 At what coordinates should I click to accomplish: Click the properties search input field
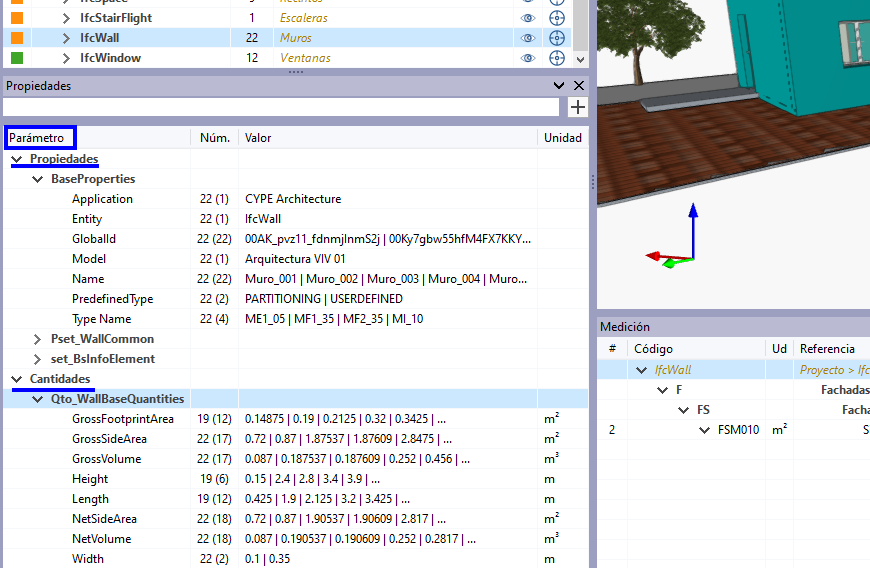coord(282,107)
